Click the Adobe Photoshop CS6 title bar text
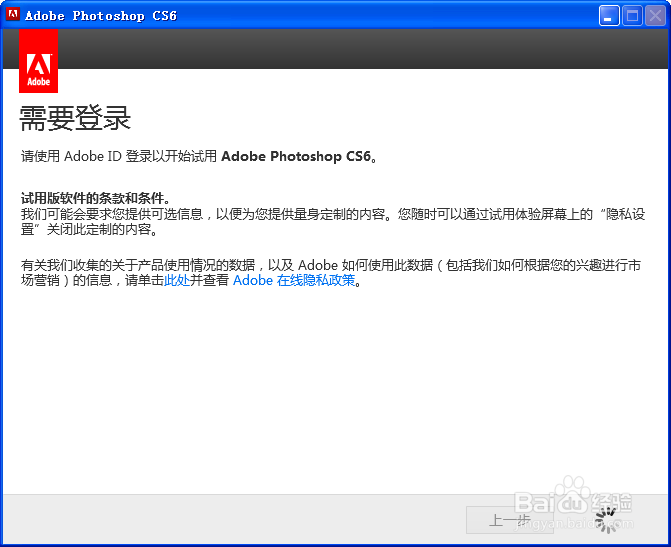 click(x=101, y=16)
